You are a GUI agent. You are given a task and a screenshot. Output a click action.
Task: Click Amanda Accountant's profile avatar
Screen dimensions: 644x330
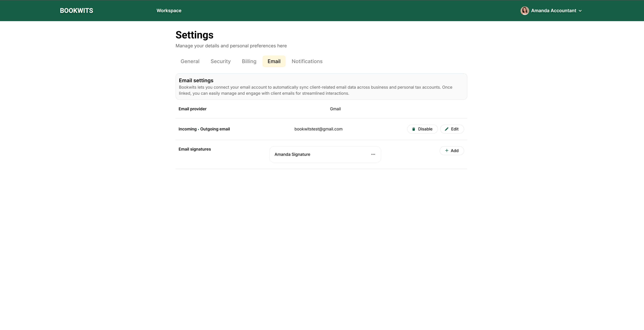[524, 10]
